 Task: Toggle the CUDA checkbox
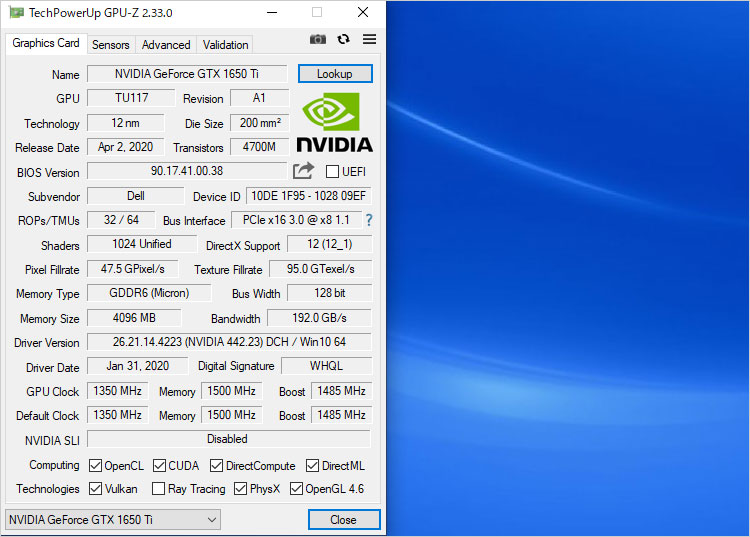(159, 465)
